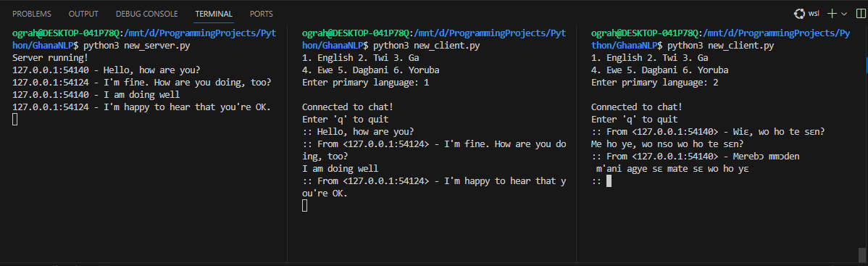Click server log 'I'm happy to hear that you're OK.'

click(x=142, y=107)
